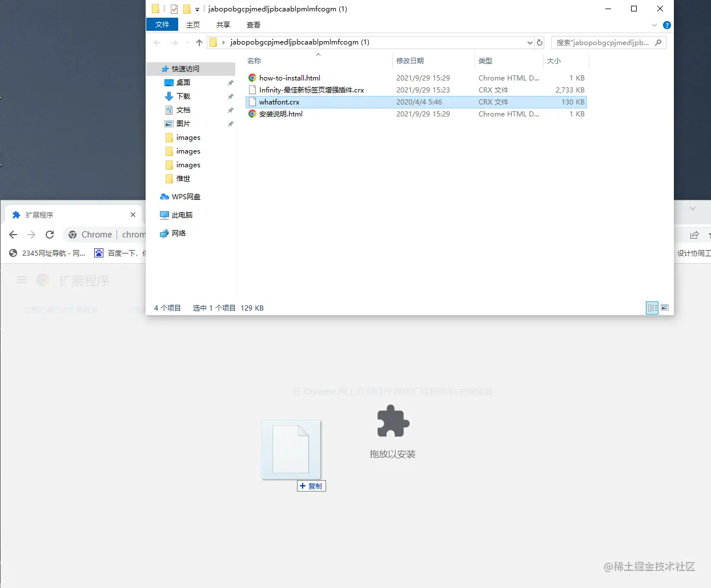Click Chrome icon of 安装说明.html
Screen dimensions: 711x588
(252, 114)
